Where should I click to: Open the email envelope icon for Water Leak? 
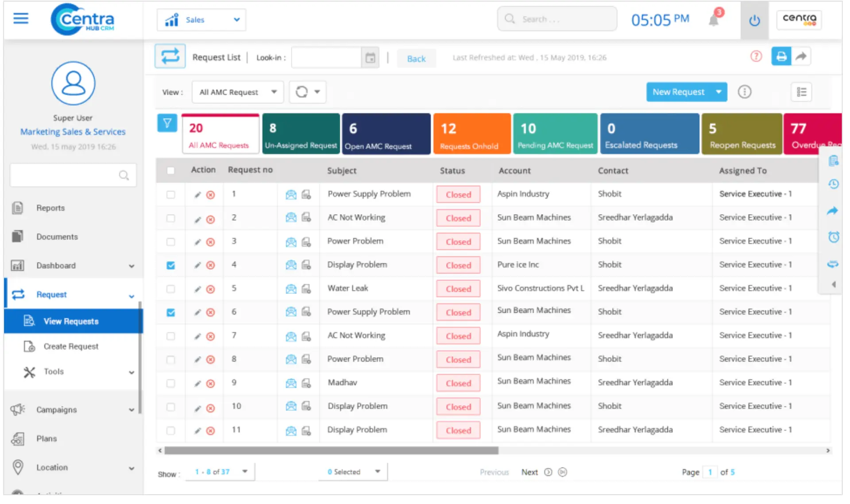(291, 289)
